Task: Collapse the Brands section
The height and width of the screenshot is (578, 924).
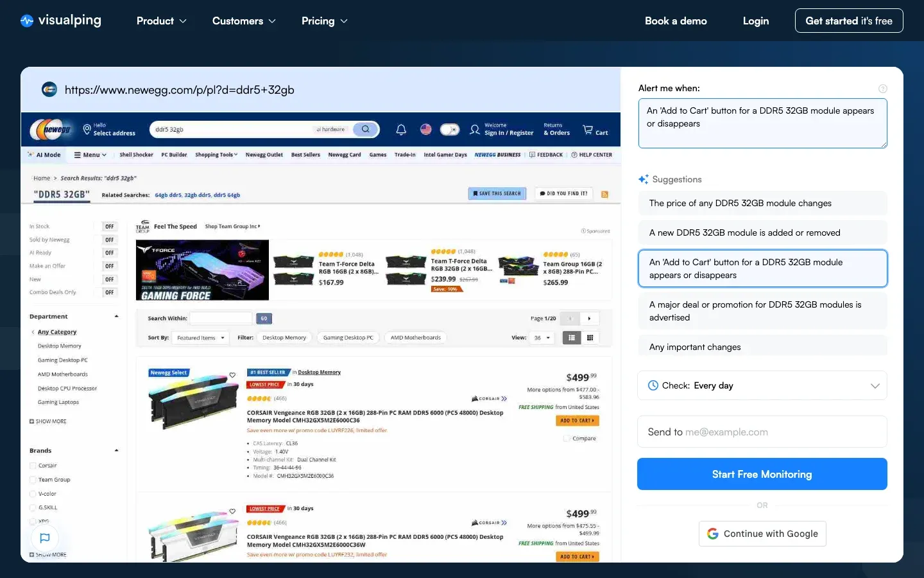Action: [x=116, y=451]
